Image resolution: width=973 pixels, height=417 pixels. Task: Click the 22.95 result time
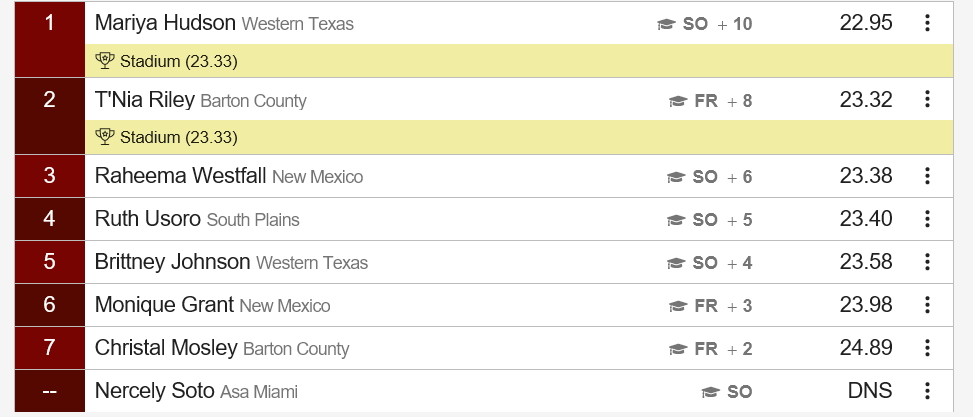[866, 23]
